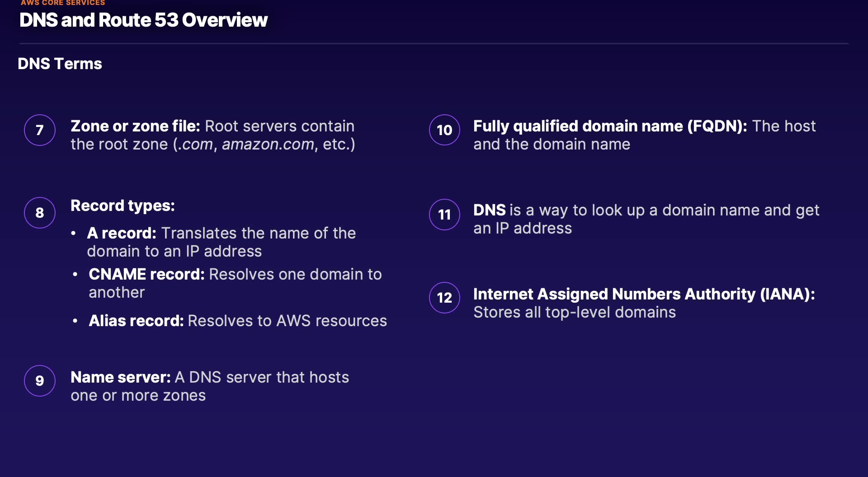Click the 'AWS CORE SERVICES' header label
868x477 pixels.
tap(63, 3)
